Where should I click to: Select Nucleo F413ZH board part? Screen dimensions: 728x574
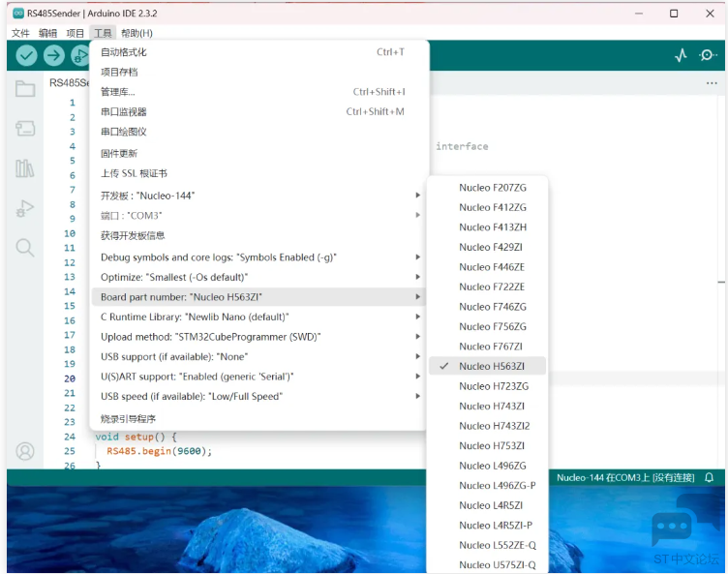487,227
